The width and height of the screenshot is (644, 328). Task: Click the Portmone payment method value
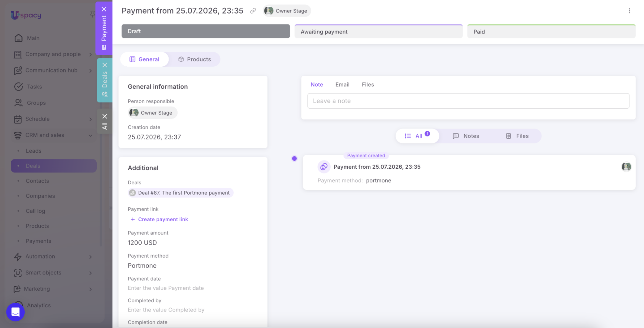tap(142, 266)
